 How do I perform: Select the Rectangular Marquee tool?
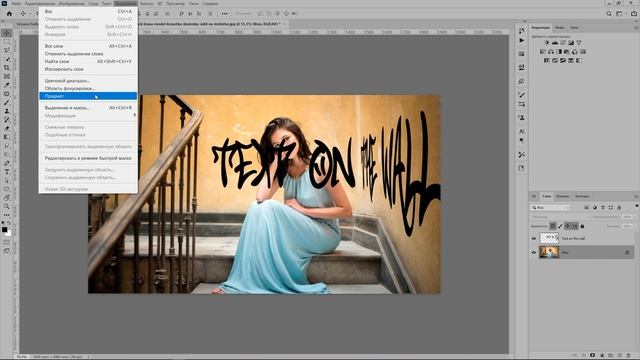click(x=7, y=42)
